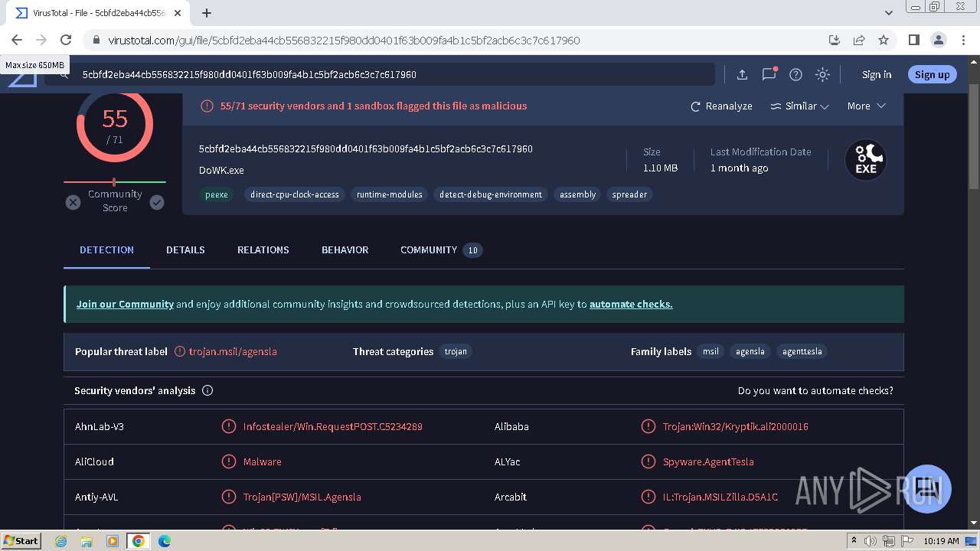Click the info icon beside Security vendors' analysis
This screenshot has height=551, width=980.
207,390
